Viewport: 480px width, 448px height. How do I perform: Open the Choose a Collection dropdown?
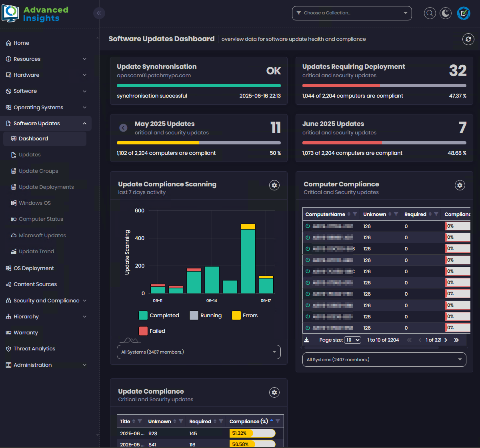coord(352,13)
